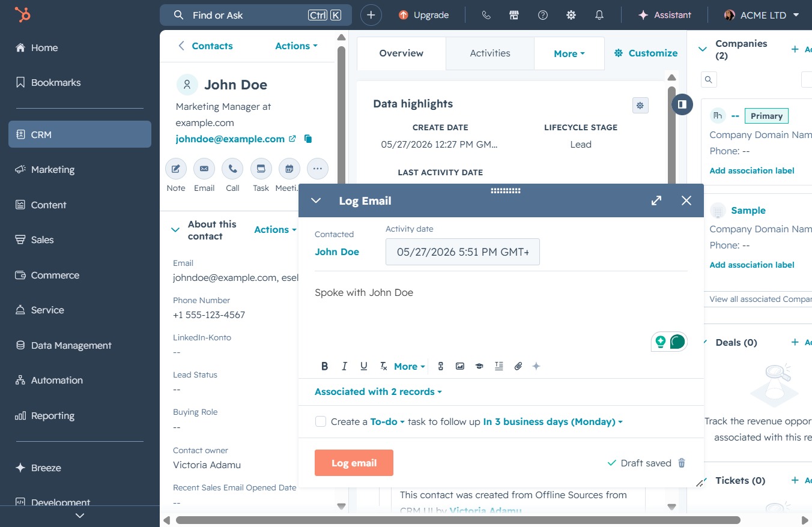The height and width of the screenshot is (527, 812).
Task: Expand the Associated with 2 records dropdown
Action: [378, 391]
